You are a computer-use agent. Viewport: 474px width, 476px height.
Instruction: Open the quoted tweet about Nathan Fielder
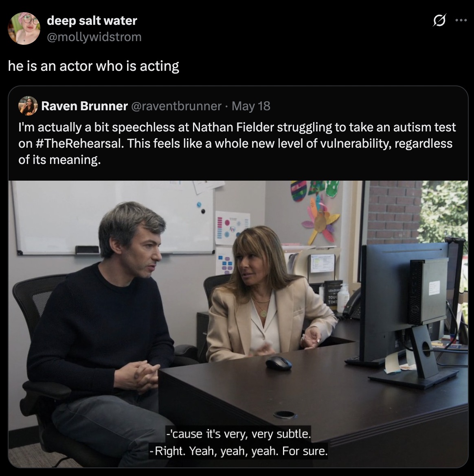point(238,277)
